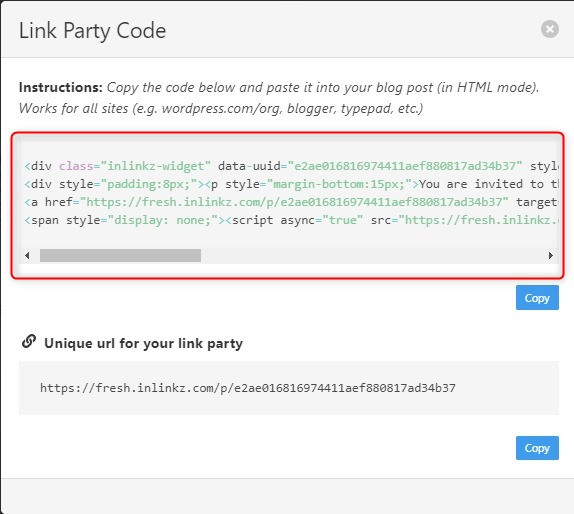
Task: Click empty scrollbar track right of thumb
Action: 373,255
